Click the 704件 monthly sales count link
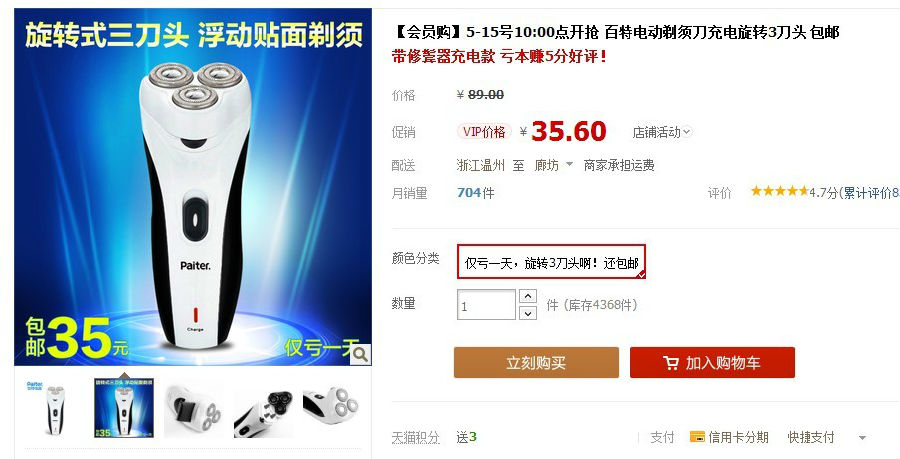 [475, 193]
